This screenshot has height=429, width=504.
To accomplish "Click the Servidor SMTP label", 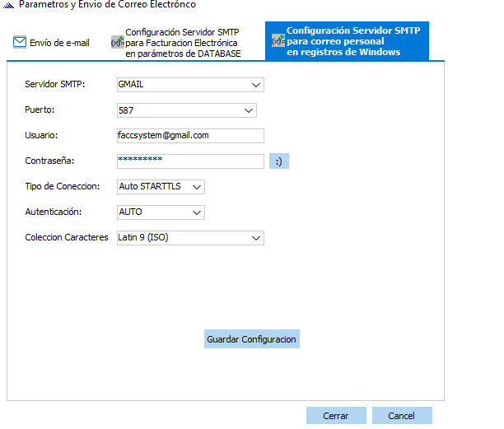I will [x=55, y=85].
